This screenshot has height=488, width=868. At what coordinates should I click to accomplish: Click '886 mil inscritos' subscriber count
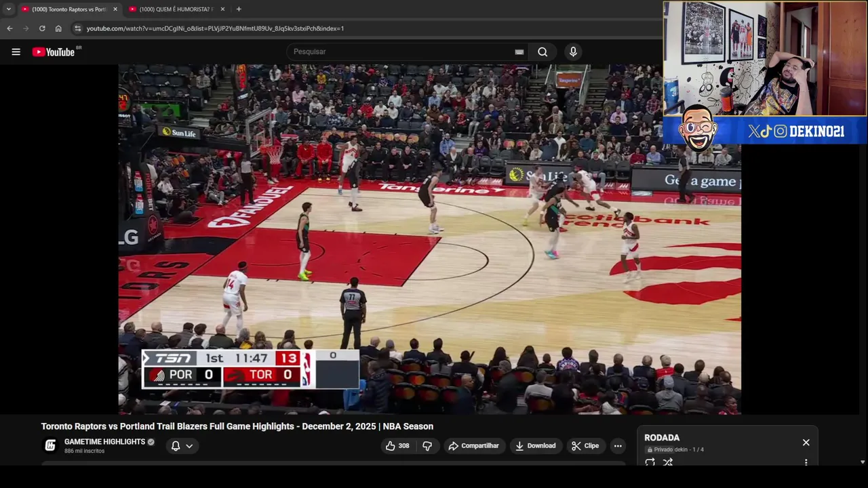click(x=84, y=451)
